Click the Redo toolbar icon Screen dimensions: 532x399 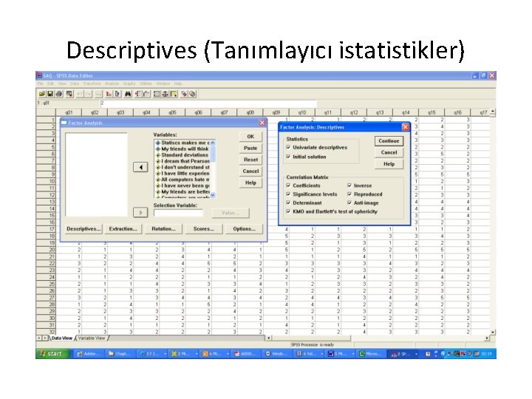[88, 94]
